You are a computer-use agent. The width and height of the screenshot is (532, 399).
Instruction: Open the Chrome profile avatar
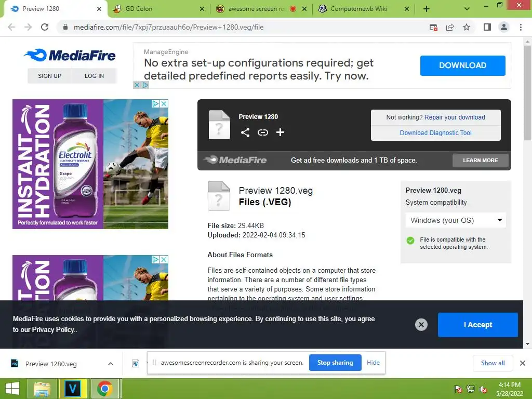[x=504, y=27]
